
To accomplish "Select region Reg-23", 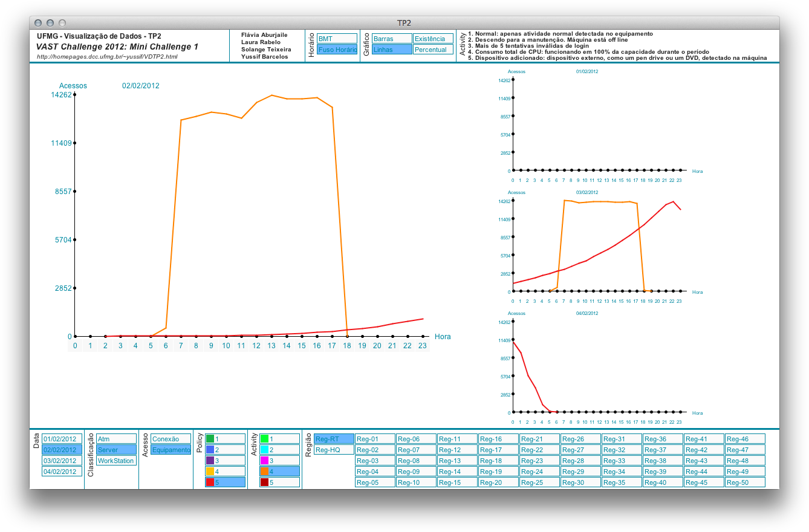I will pos(539,461).
